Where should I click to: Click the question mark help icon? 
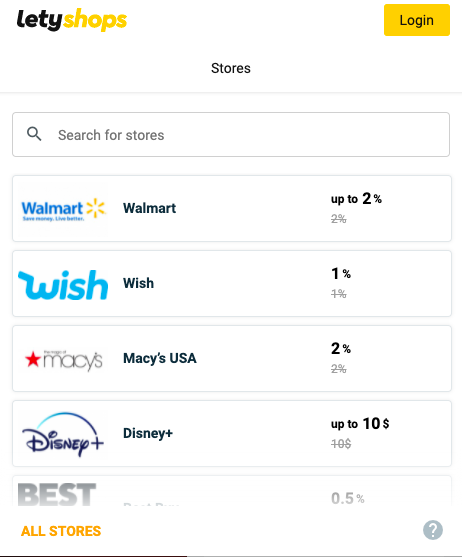433,530
